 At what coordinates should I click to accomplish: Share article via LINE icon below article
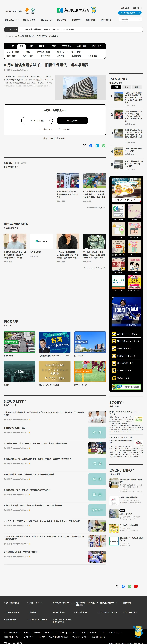(x=104, y=146)
